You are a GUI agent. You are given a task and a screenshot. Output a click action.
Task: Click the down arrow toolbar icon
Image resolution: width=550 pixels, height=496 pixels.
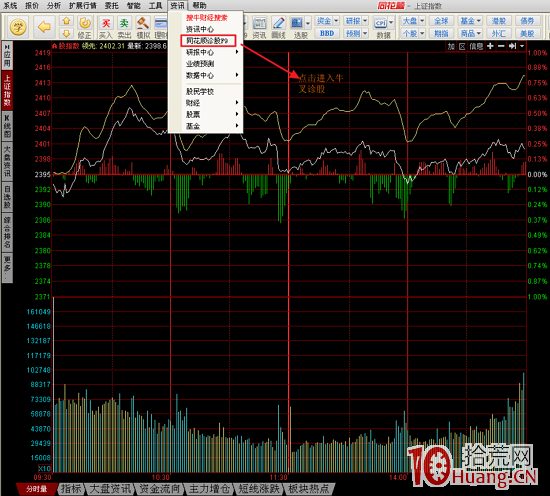coord(66,33)
